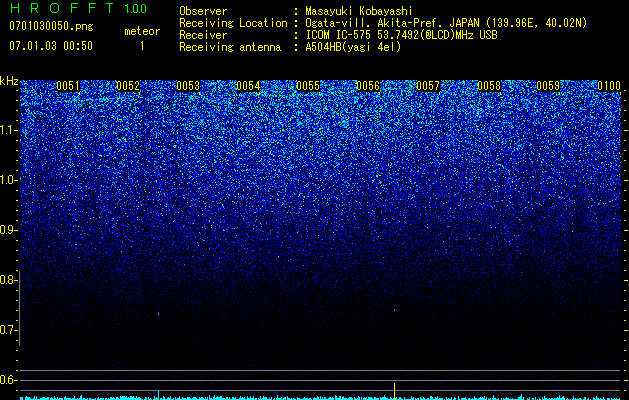Click the 0056 time marker

coord(368,86)
